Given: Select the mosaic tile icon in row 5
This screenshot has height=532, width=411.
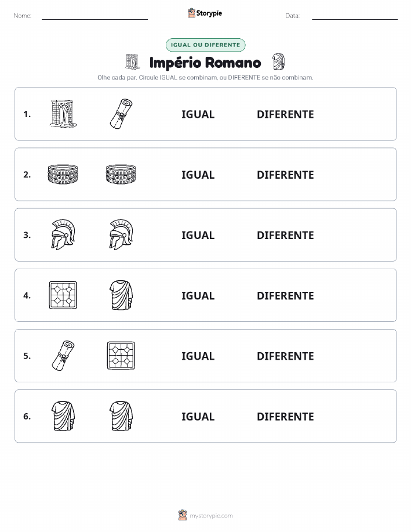Looking at the screenshot, I should (x=121, y=356).
